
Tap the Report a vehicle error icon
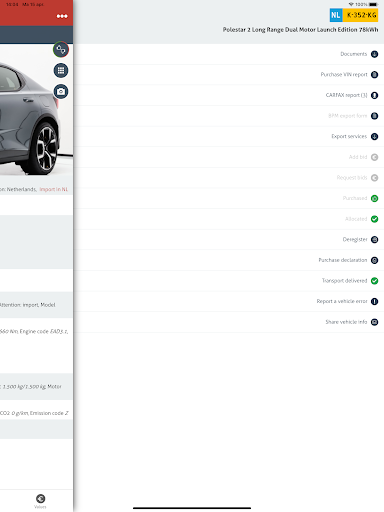click(x=374, y=301)
